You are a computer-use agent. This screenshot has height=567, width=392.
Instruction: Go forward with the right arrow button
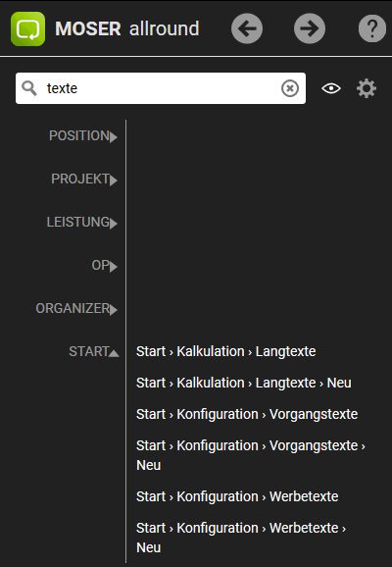click(x=310, y=28)
